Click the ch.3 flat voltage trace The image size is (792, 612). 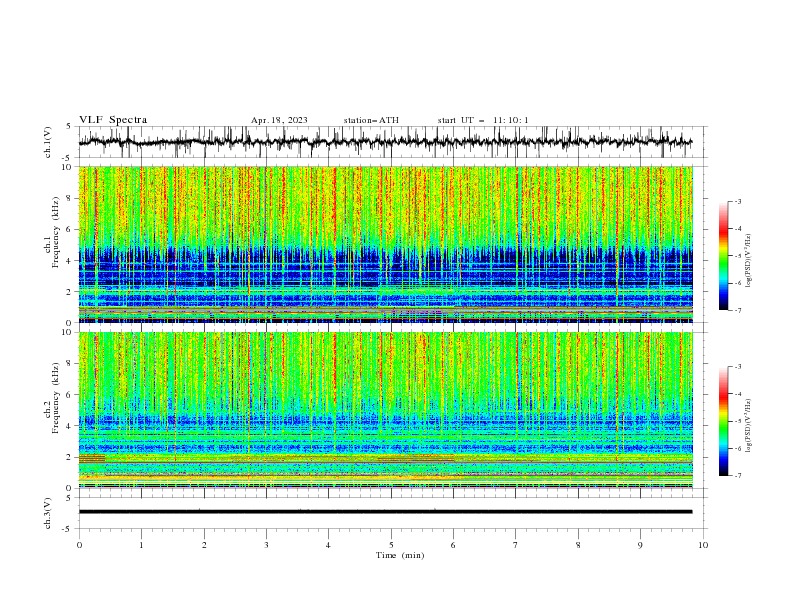385,512
